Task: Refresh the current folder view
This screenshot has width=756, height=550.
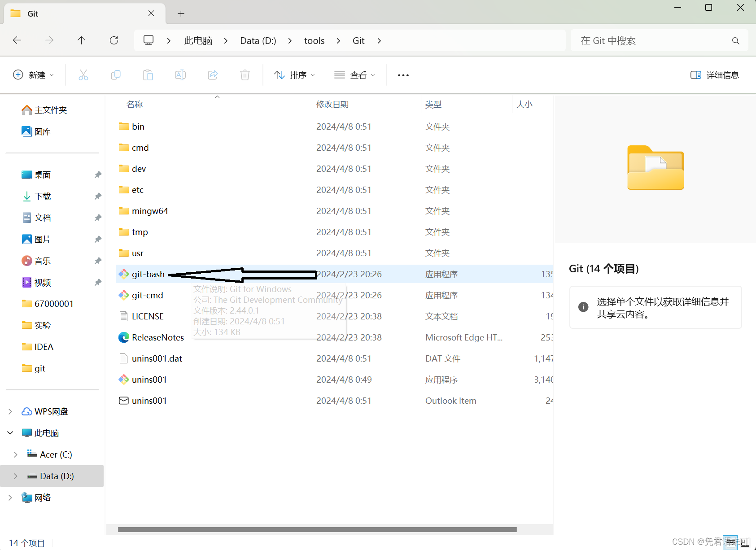Action: point(114,40)
